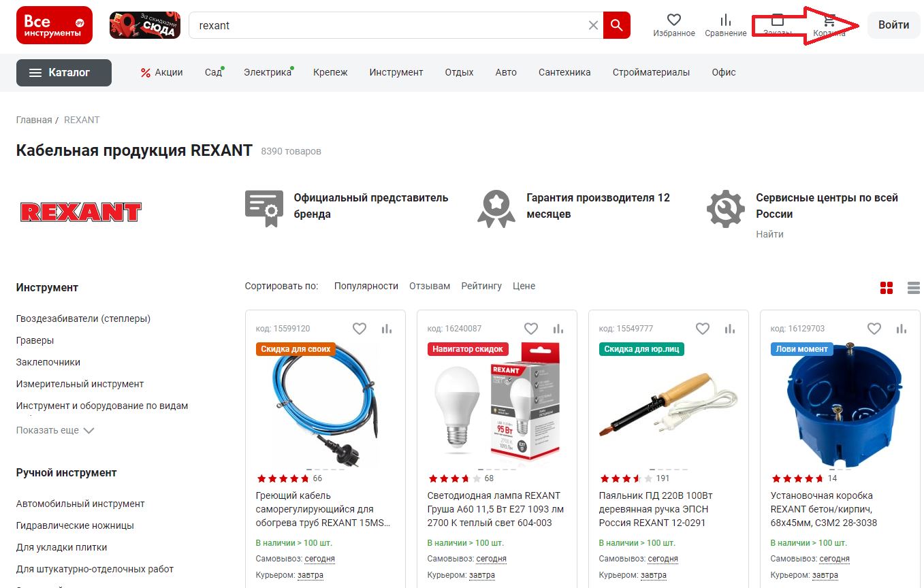Image resolution: width=924 pixels, height=588 pixels.
Task: Open the Акции category
Action: 161,72
